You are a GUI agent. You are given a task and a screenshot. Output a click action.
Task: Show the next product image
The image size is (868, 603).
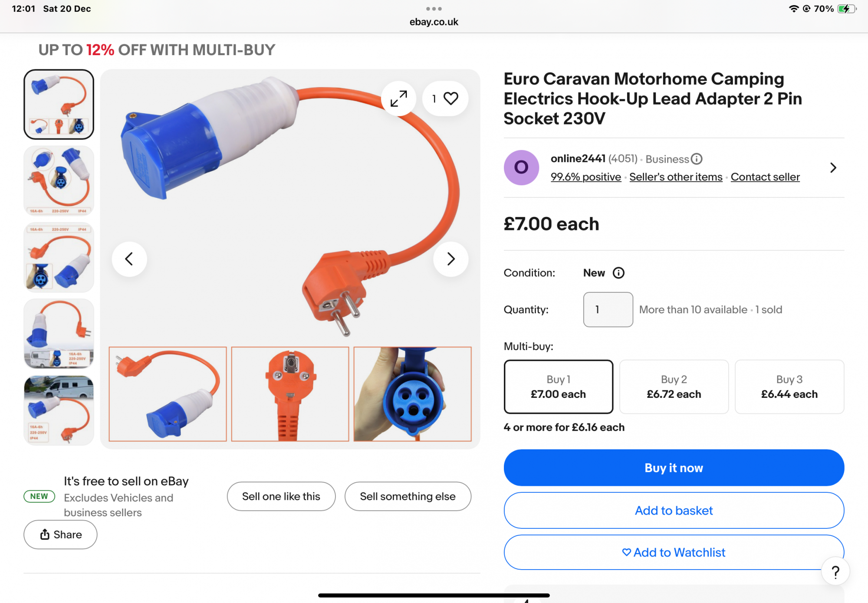451,259
